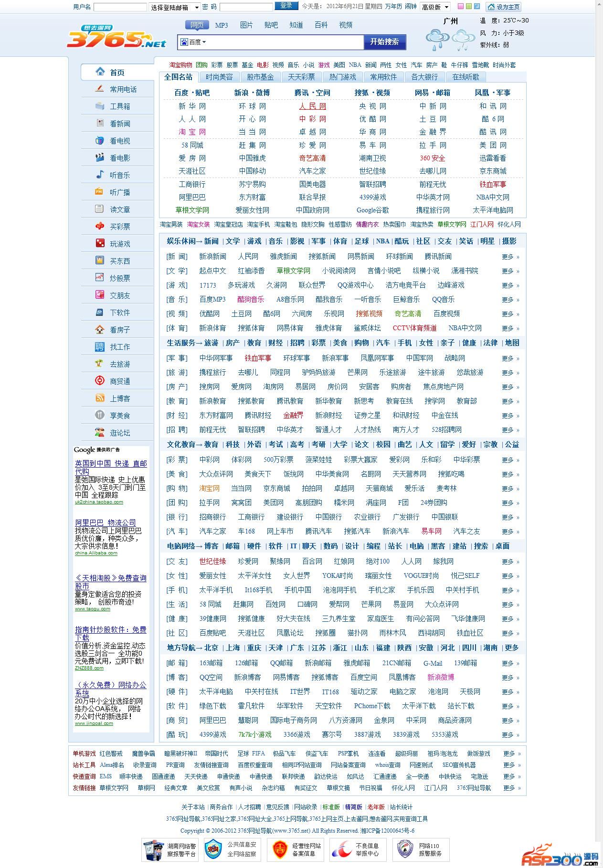Click the 开始搜索 search button
This screenshot has height=868, width=603.
point(385,42)
